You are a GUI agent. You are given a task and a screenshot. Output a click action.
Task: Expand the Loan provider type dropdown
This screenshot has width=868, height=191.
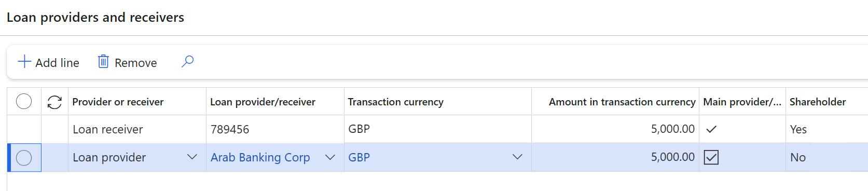click(192, 157)
